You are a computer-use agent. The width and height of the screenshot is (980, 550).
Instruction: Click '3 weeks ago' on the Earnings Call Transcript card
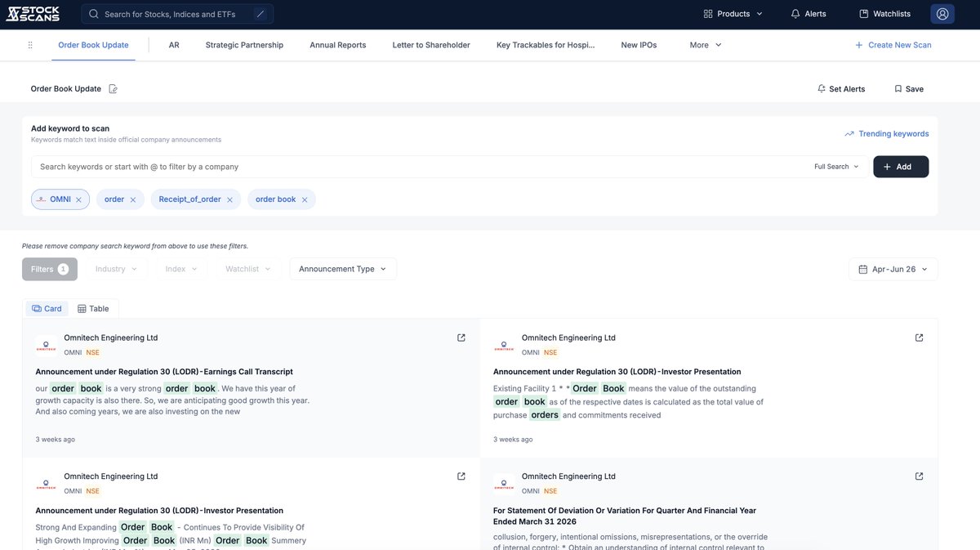pyautogui.click(x=56, y=440)
